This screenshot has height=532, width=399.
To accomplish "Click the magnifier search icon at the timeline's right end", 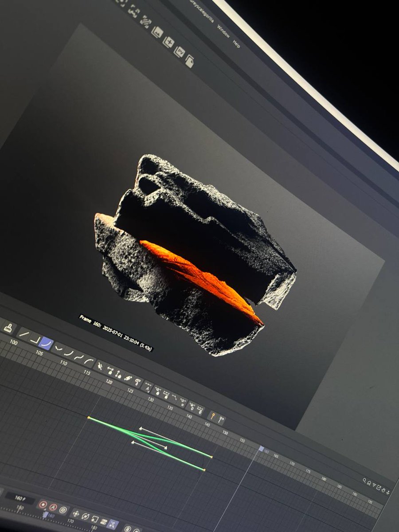I will pos(364,481).
